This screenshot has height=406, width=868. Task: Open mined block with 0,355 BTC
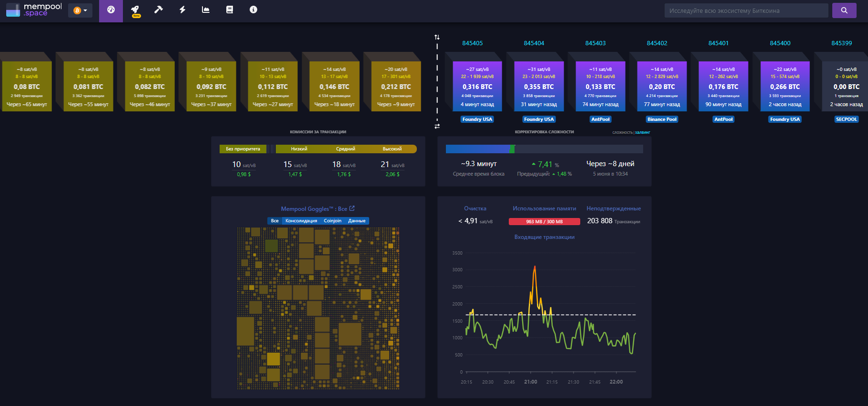(x=539, y=86)
